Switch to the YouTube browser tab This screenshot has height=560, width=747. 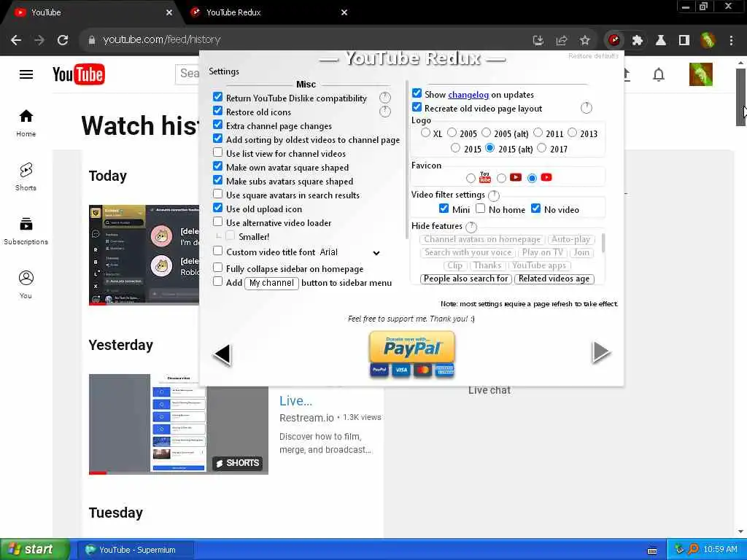click(x=92, y=12)
